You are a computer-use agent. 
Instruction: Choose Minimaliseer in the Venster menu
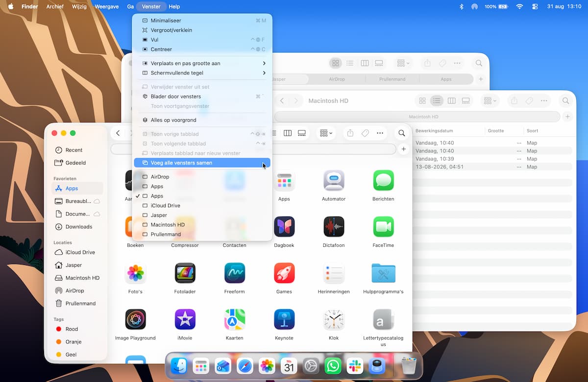[x=202, y=21]
